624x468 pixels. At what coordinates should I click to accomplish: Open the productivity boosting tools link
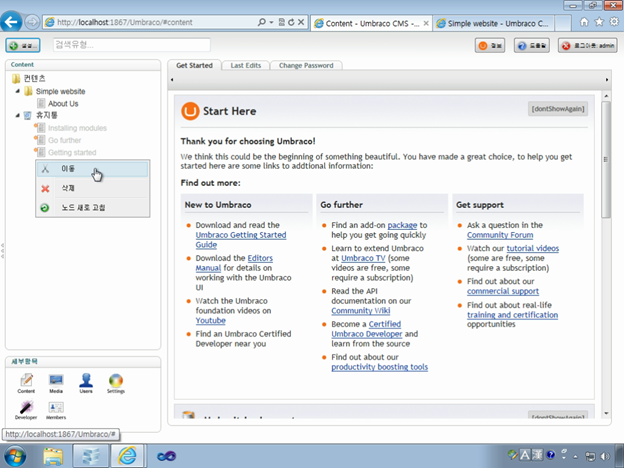tap(380, 367)
